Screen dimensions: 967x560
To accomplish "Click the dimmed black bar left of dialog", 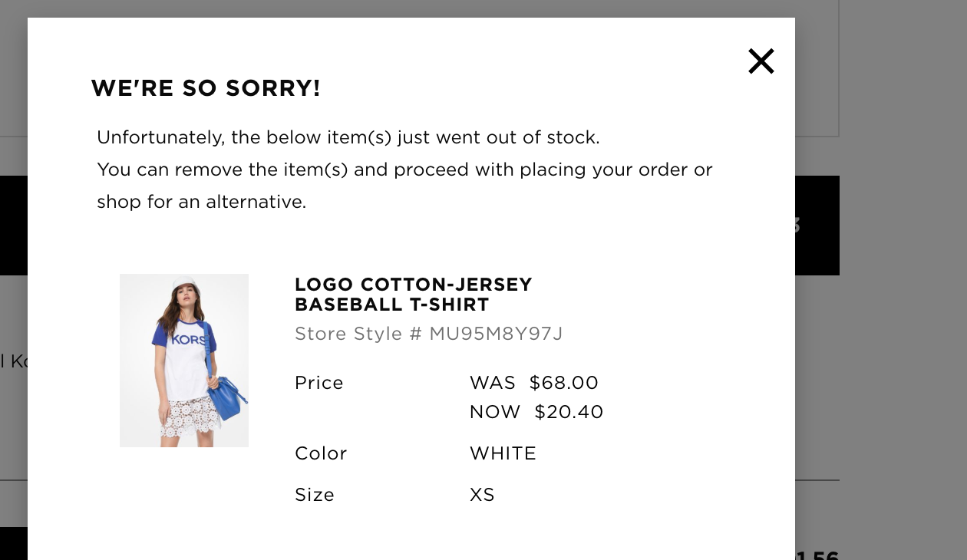I will 13,226.
